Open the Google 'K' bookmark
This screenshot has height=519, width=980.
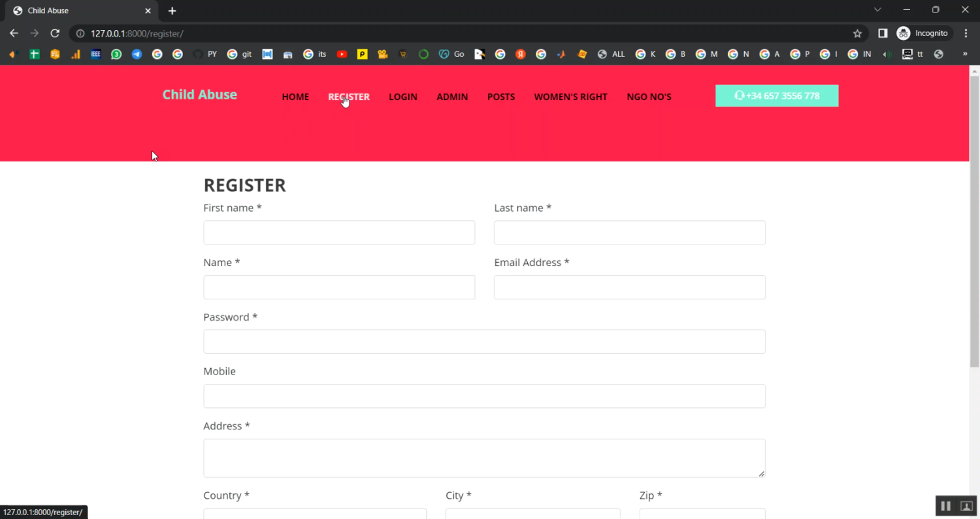[x=645, y=54]
